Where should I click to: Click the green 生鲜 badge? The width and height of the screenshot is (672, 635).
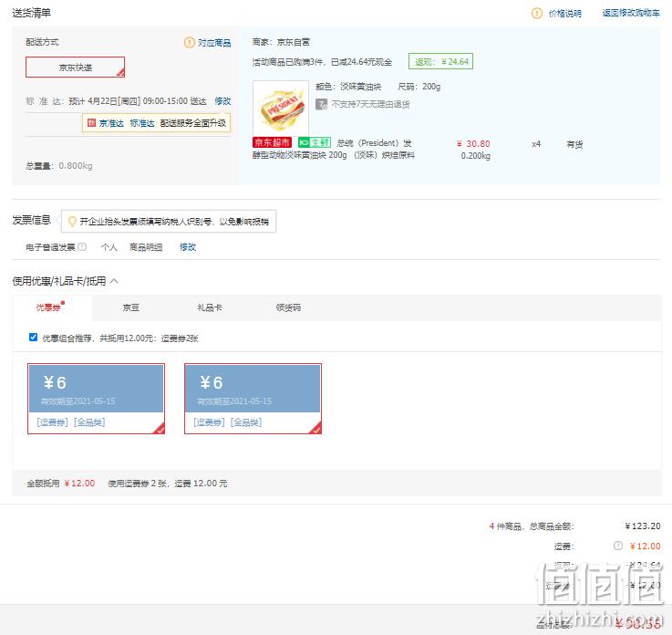[315, 142]
